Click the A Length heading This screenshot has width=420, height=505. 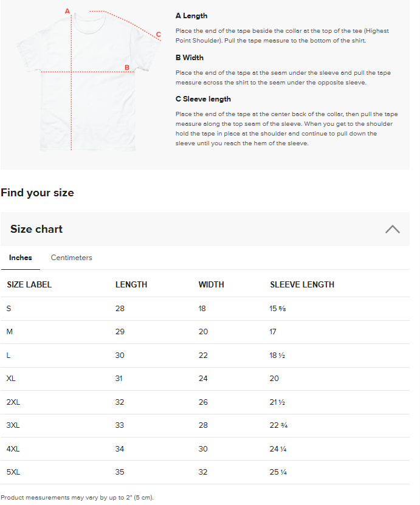(x=191, y=16)
